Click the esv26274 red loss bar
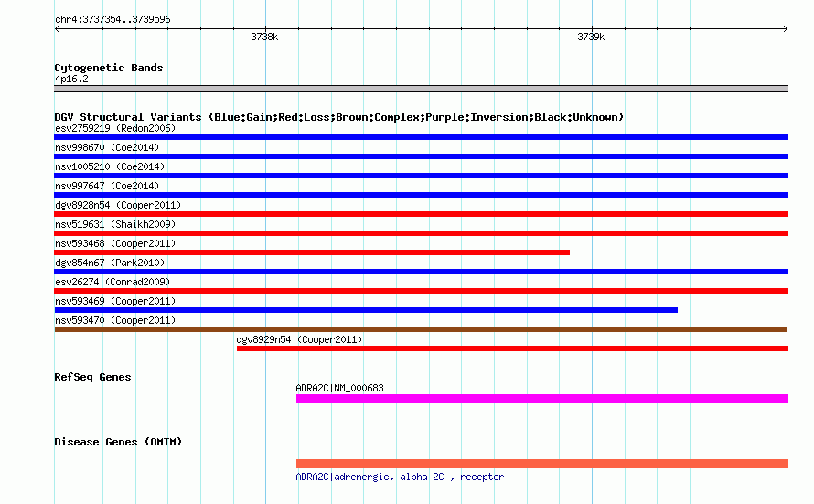The image size is (814, 504). pyautogui.click(x=421, y=291)
